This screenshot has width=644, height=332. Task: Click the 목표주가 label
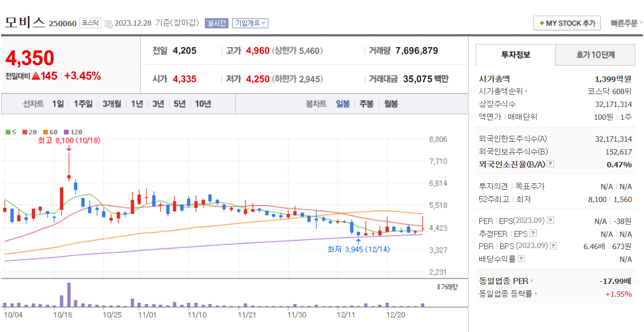tap(530, 187)
